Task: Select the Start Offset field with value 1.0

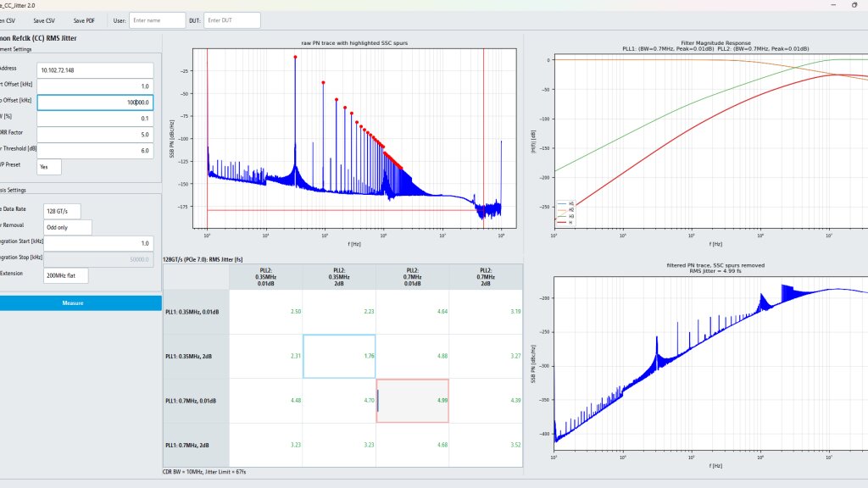Action: pos(95,86)
